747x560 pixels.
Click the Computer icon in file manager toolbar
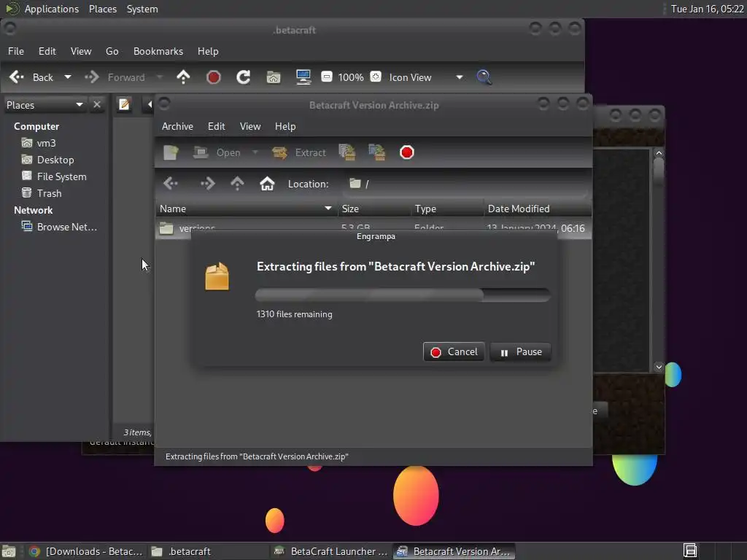[303, 77]
